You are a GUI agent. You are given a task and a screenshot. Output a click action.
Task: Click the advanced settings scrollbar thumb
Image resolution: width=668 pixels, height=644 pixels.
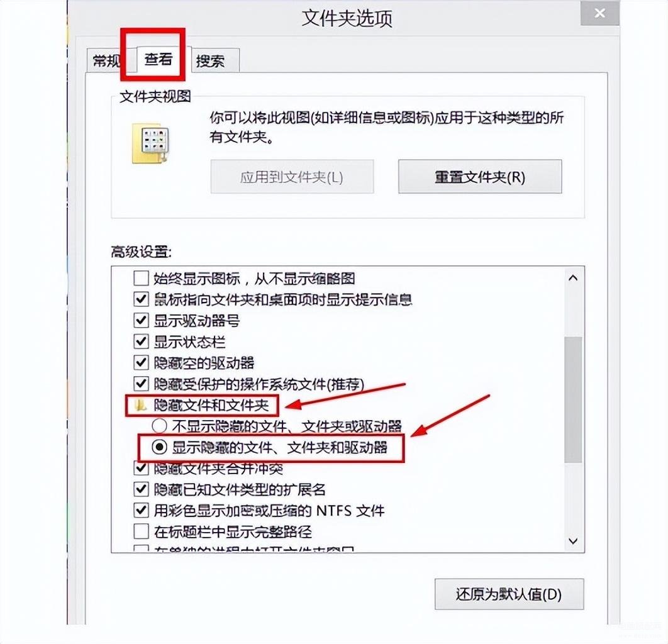[x=573, y=400]
